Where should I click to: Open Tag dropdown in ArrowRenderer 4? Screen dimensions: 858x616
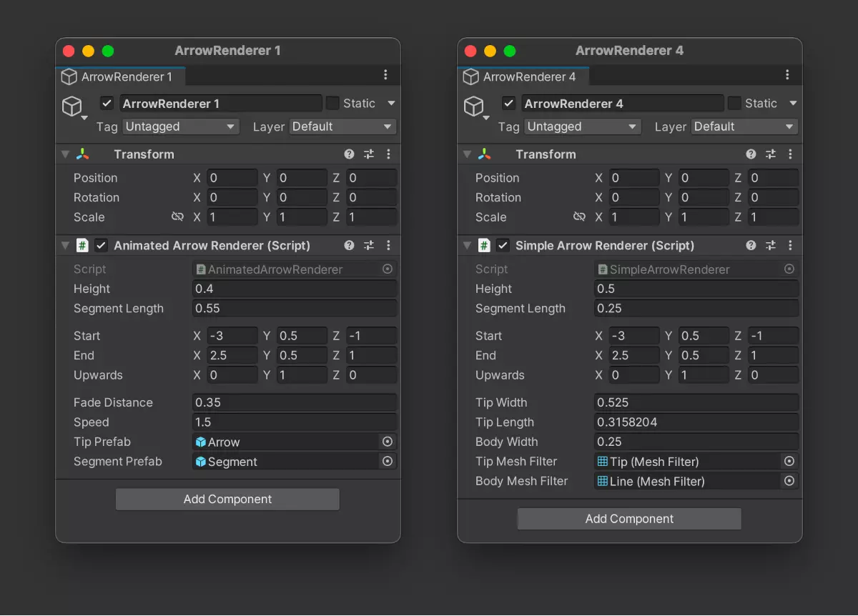tap(583, 126)
